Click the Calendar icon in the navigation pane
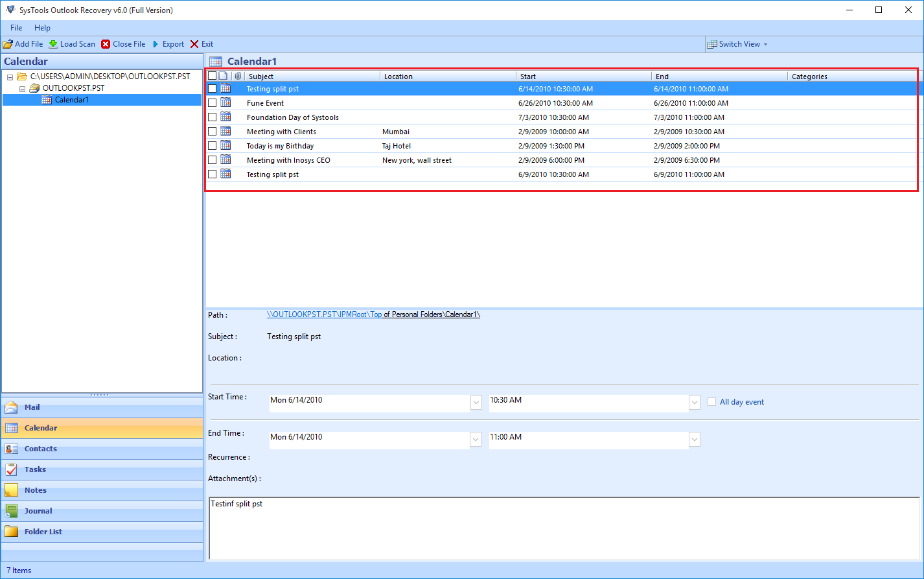 tap(11, 428)
